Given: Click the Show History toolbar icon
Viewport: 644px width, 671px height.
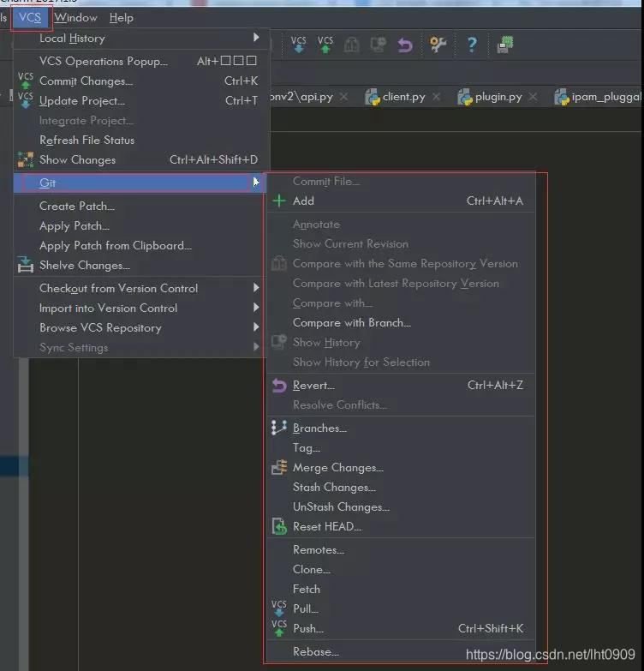Looking at the screenshot, I should tap(378, 44).
